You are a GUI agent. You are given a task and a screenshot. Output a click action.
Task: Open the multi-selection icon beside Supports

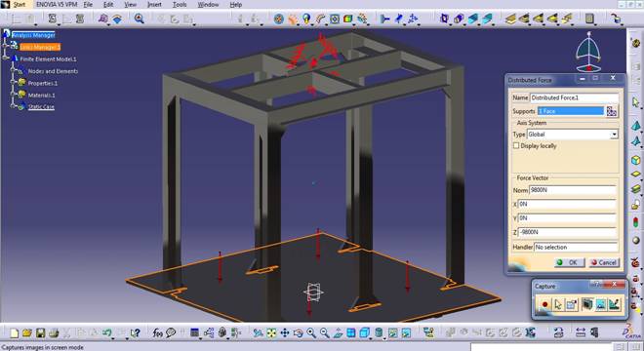(x=612, y=111)
